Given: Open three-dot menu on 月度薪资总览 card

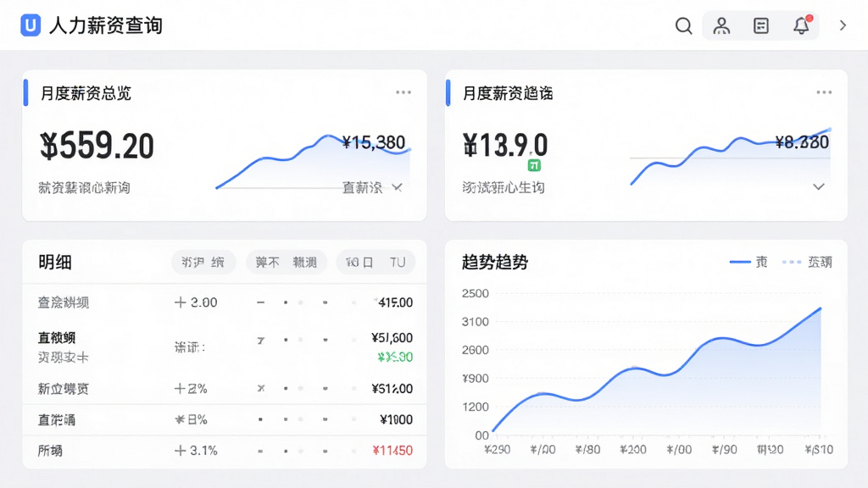Looking at the screenshot, I should tap(403, 92).
